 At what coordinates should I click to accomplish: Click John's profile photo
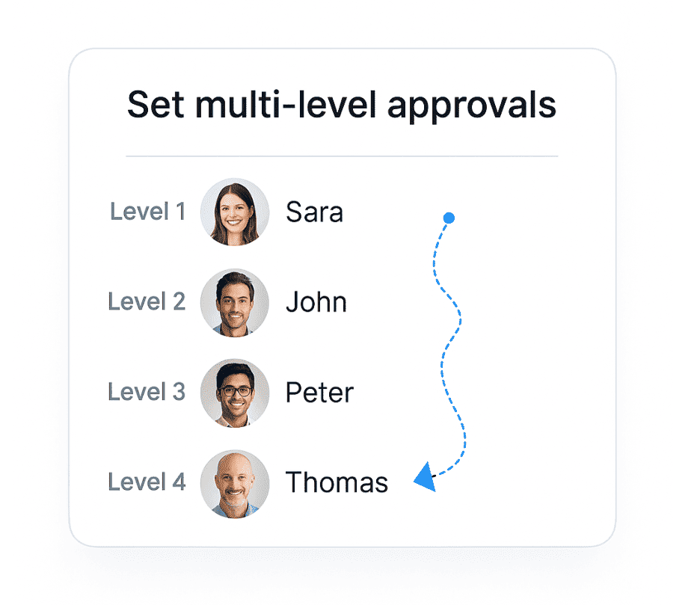click(x=235, y=303)
